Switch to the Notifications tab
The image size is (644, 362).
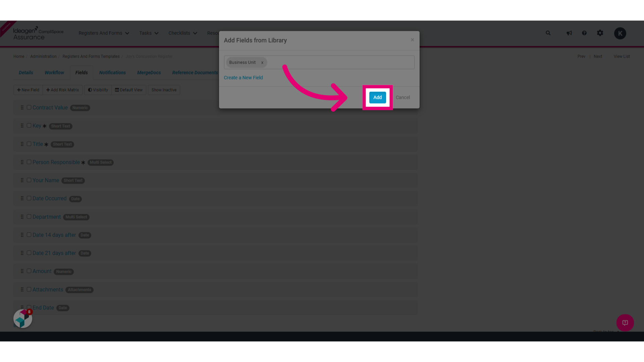coord(112,73)
